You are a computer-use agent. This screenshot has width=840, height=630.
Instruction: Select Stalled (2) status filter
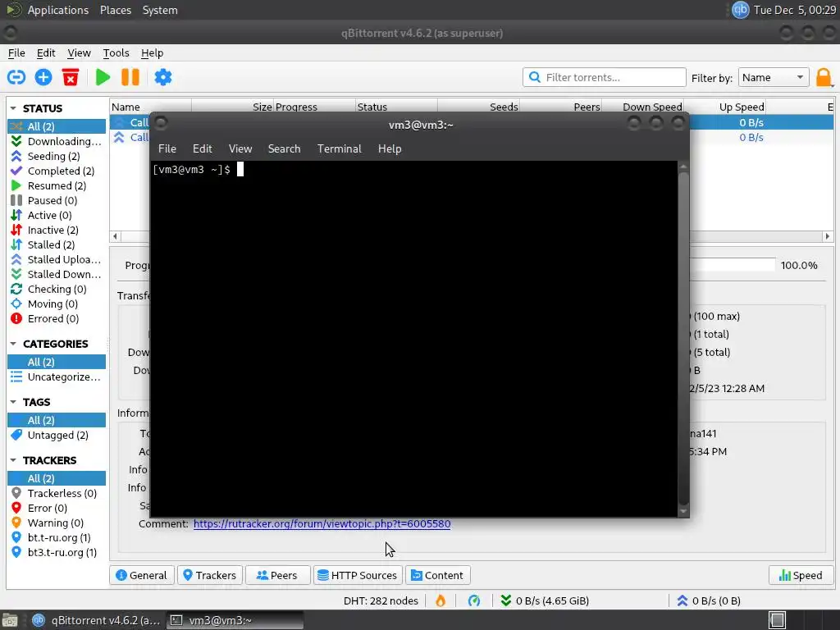57,244
